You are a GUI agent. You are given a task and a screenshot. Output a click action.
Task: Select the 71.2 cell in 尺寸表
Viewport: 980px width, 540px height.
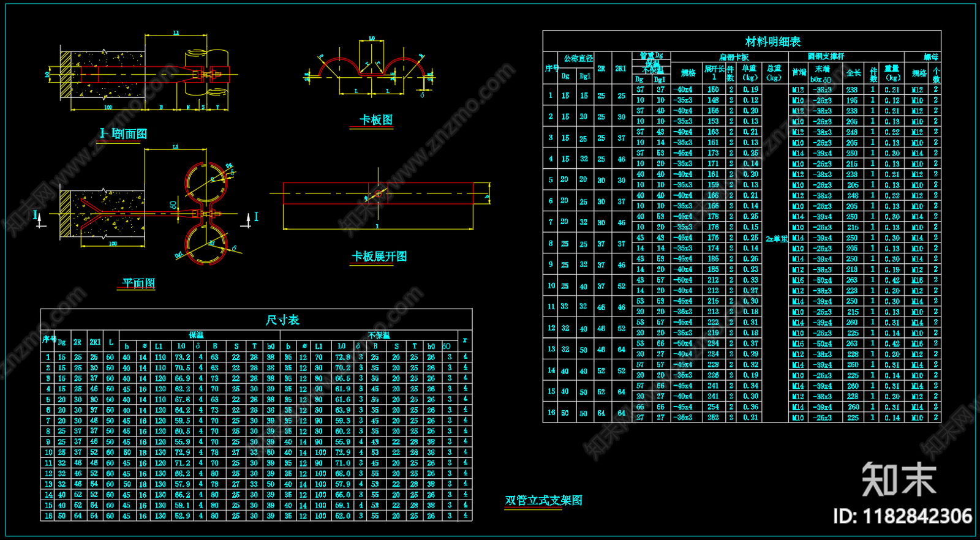(x=182, y=463)
